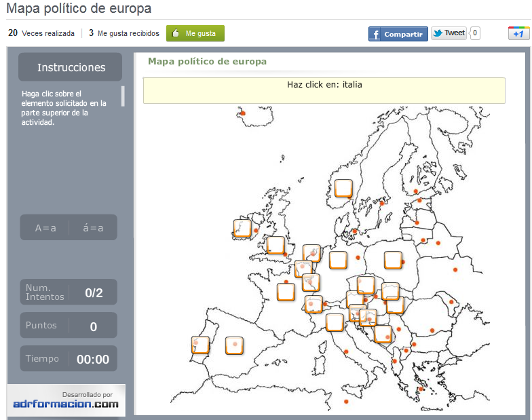Select the France marker box
The image size is (532, 420).
pyautogui.click(x=286, y=292)
